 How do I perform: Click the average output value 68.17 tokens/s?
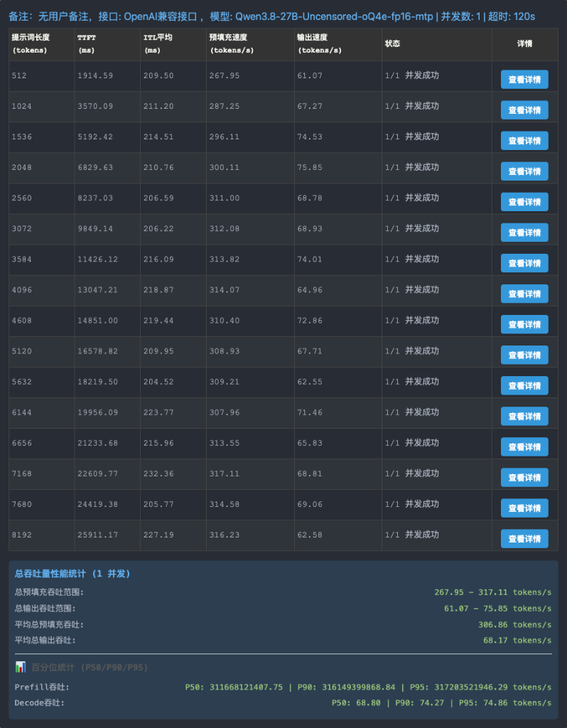coord(517,641)
